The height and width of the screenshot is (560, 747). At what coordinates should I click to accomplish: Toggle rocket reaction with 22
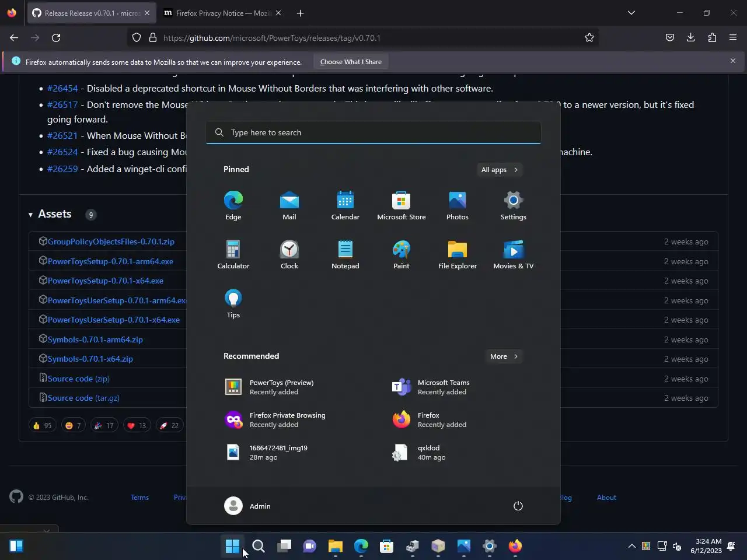(x=169, y=425)
